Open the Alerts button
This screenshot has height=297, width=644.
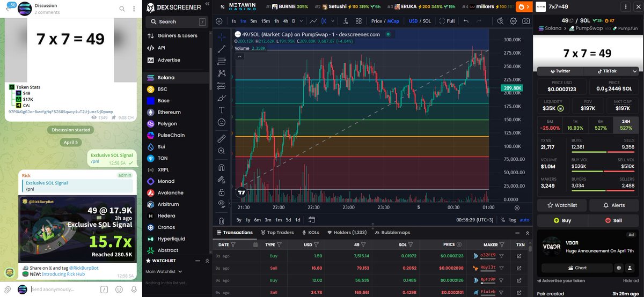(614, 205)
